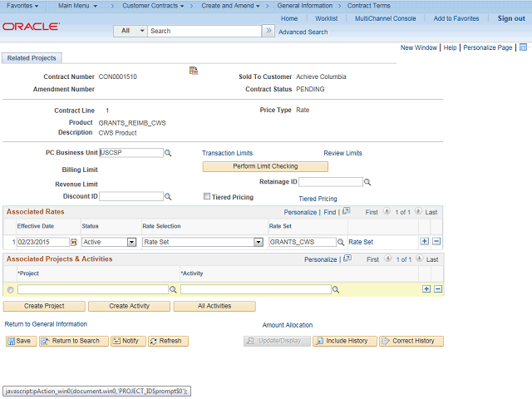The width and height of the screenshot is (532, 399).
Task: Delete the row in Associated Rates
Action: pos(436,241)
